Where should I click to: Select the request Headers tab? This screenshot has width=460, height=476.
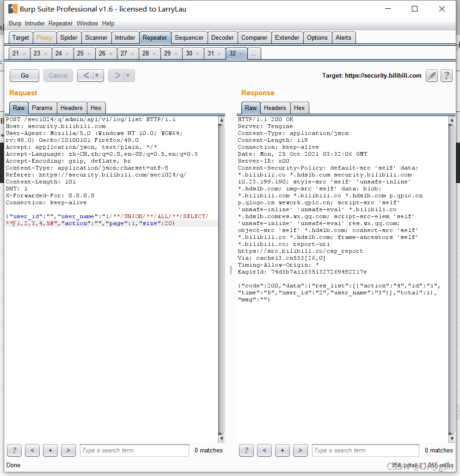click(x=71, y=108)
